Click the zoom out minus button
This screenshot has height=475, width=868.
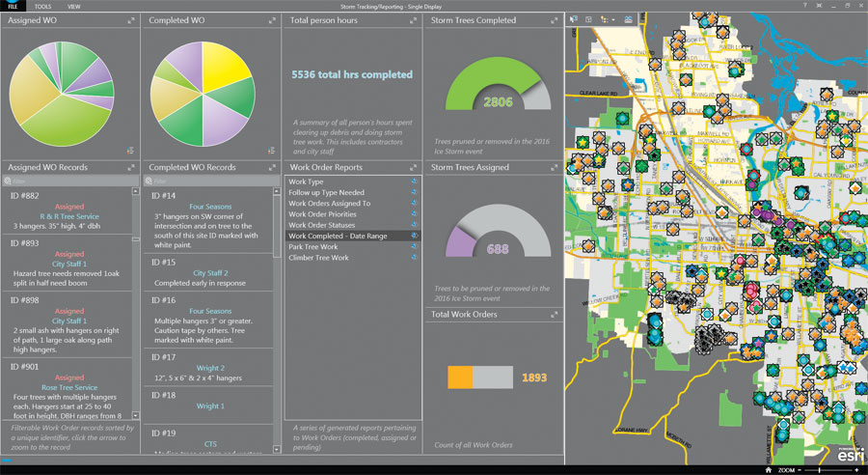click(x=799, y=469)
